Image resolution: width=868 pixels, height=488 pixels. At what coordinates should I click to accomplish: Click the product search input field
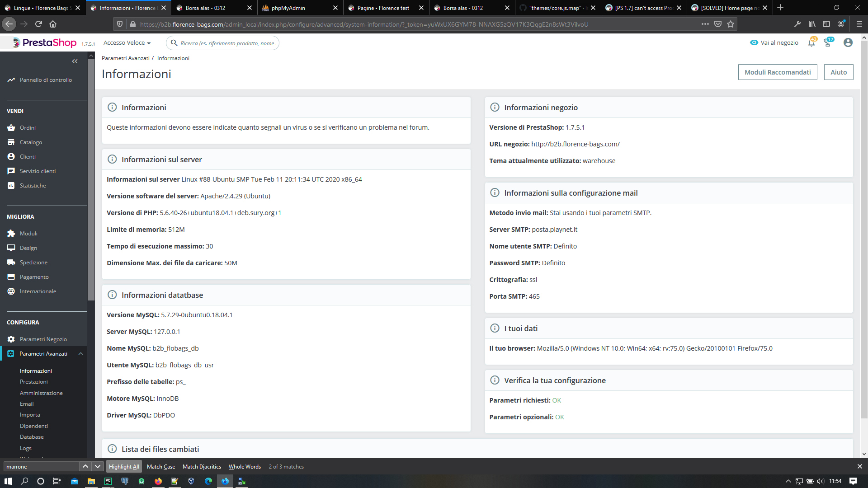(x=227, y=43)
